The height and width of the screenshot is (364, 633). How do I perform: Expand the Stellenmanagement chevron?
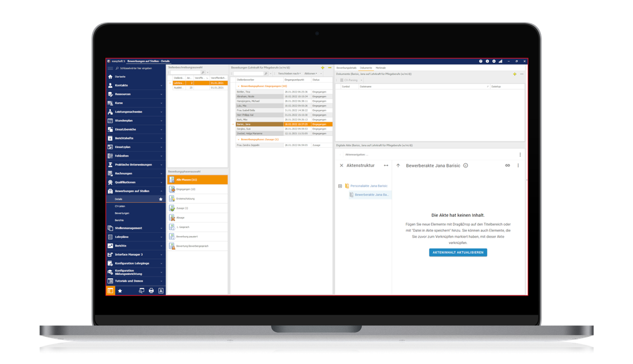161,229
